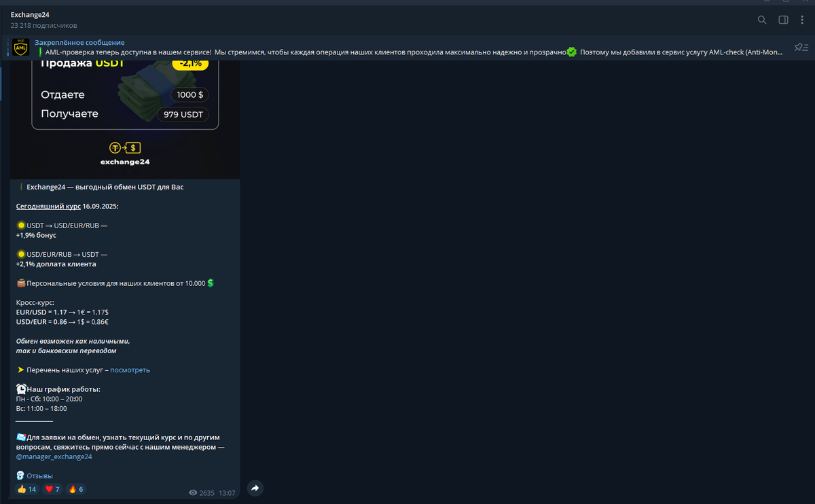
Task: Click the heading Exchange24 — выгодный обмен USDT
Action: 105,187
